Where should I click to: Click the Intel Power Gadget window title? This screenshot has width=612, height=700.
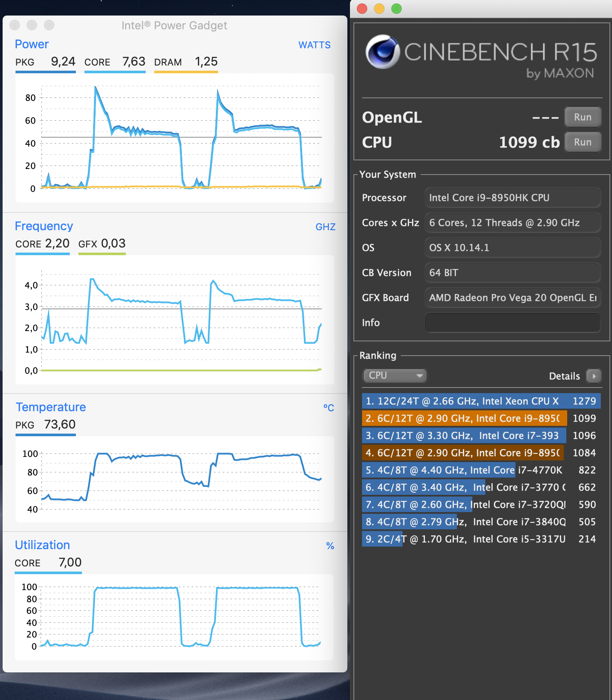(174, 25)
